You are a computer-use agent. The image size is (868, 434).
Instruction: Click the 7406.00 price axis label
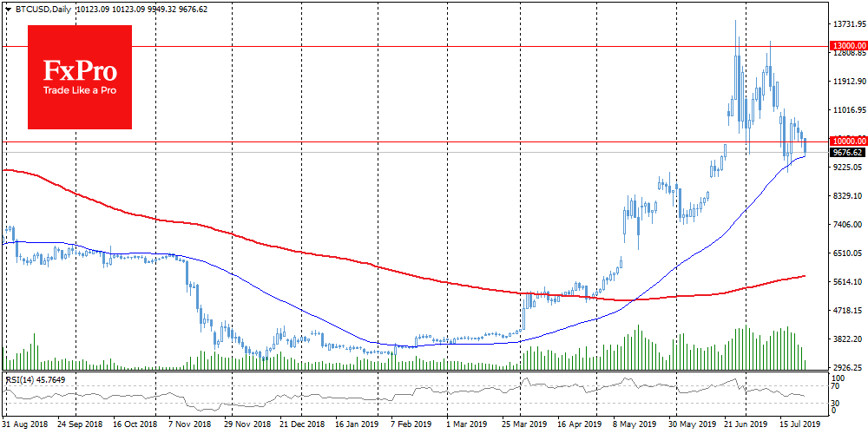846,225
